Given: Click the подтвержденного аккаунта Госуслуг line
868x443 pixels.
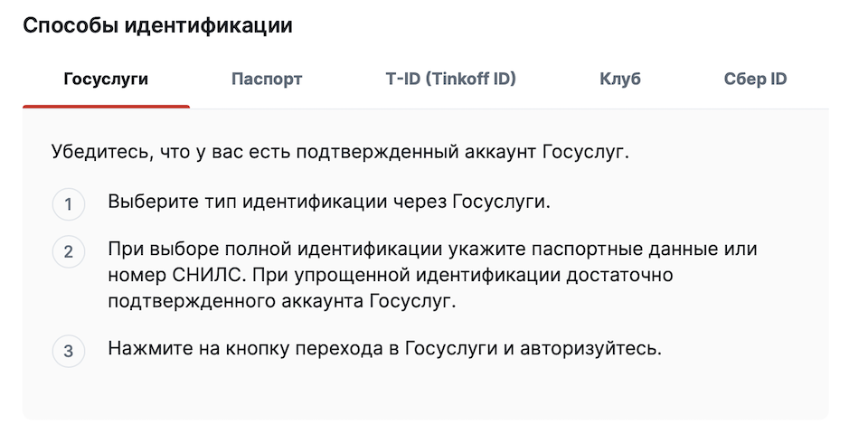Looking at the screenshot, I should 282,301.
